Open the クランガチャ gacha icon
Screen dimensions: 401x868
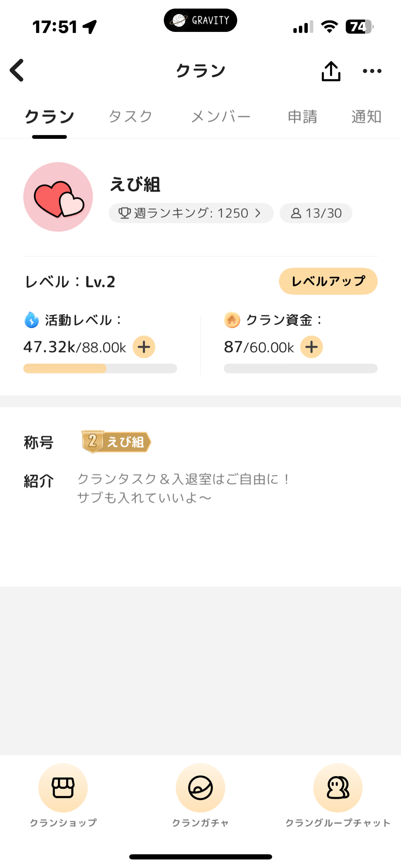click(200, 787)
